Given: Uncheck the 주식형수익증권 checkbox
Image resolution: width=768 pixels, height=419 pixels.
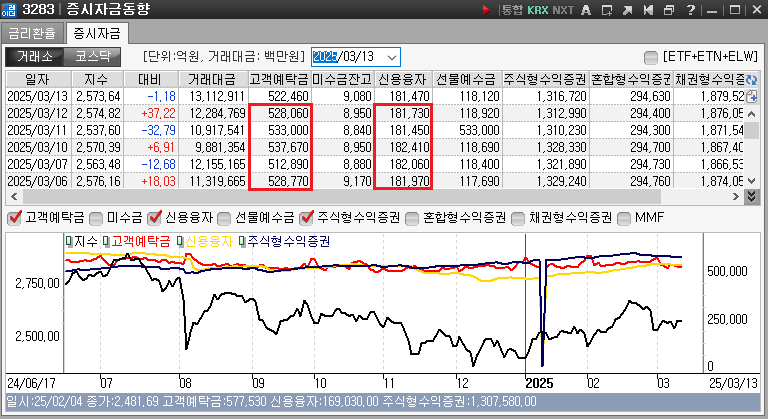Looking at the screenshot, I should coord(307,218).
